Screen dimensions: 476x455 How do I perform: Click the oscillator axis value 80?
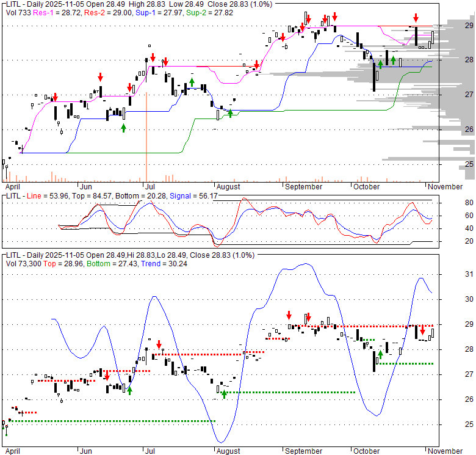469,203
